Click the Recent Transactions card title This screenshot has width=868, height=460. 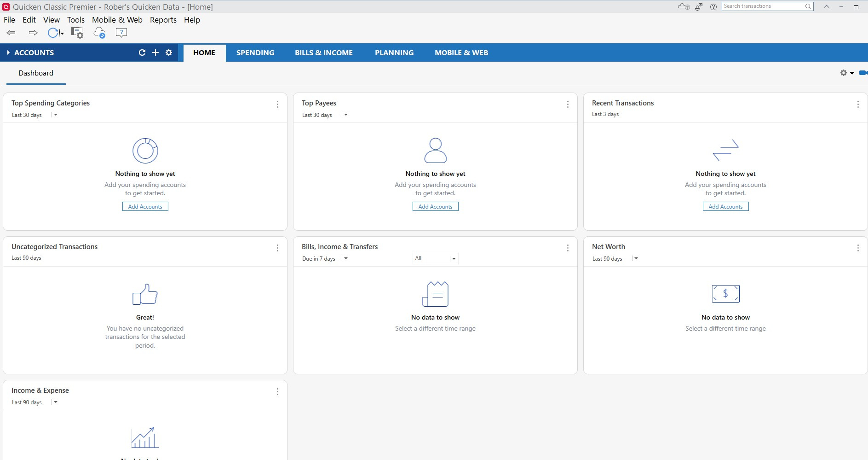click(623, 103)
